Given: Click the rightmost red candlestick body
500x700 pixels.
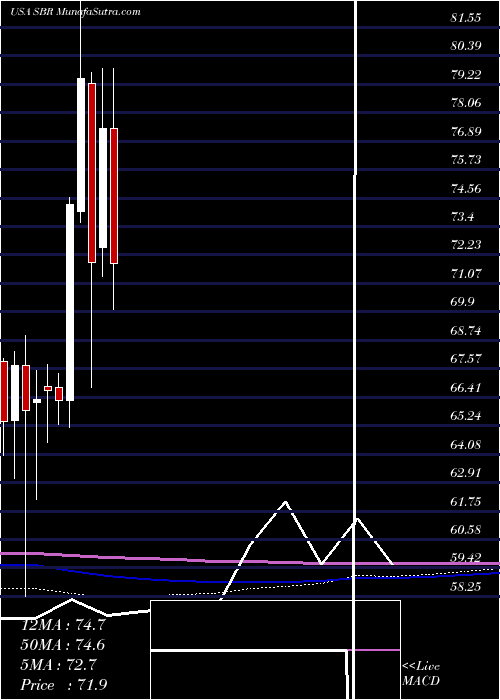Looking at the screenshot, I should pos(114,196).
